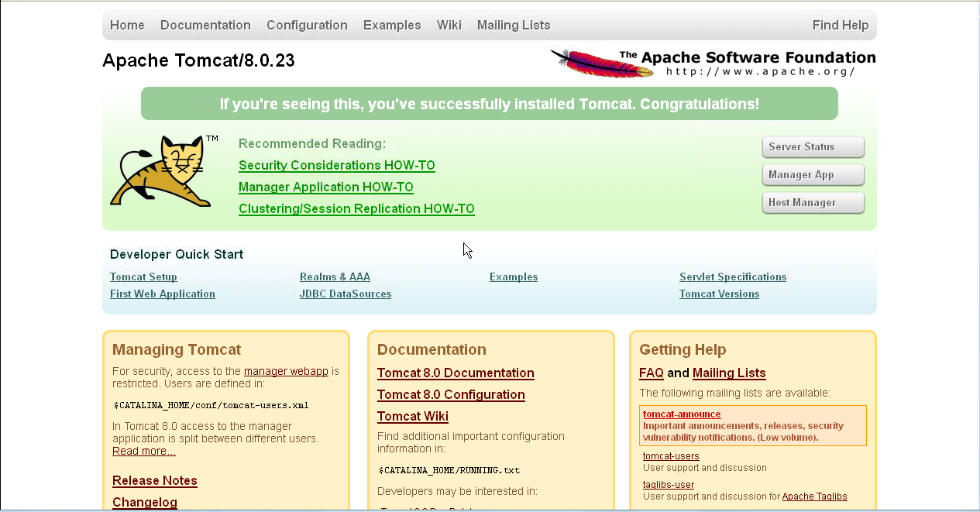Open Documentation in the top navigation bar
This screenshot has height=512, width=980.
click(205, 25)
